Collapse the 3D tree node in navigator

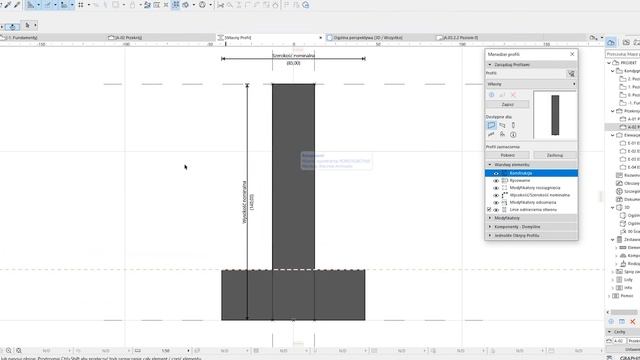click(x=613, y=208)
